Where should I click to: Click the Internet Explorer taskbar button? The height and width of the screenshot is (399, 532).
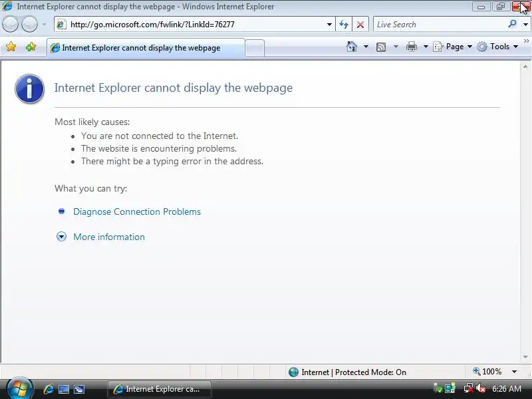[160, 389]
